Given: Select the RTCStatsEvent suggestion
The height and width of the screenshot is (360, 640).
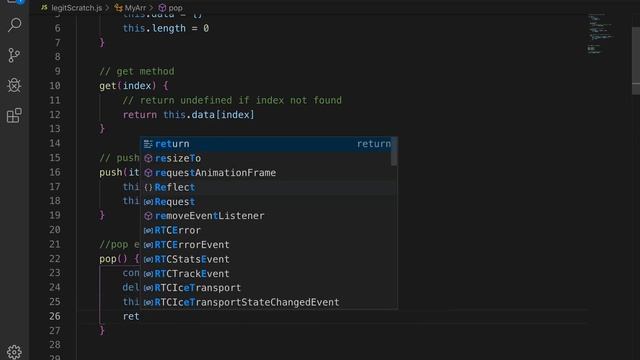Looking at the screenshot, I should (x=269, y=259).
